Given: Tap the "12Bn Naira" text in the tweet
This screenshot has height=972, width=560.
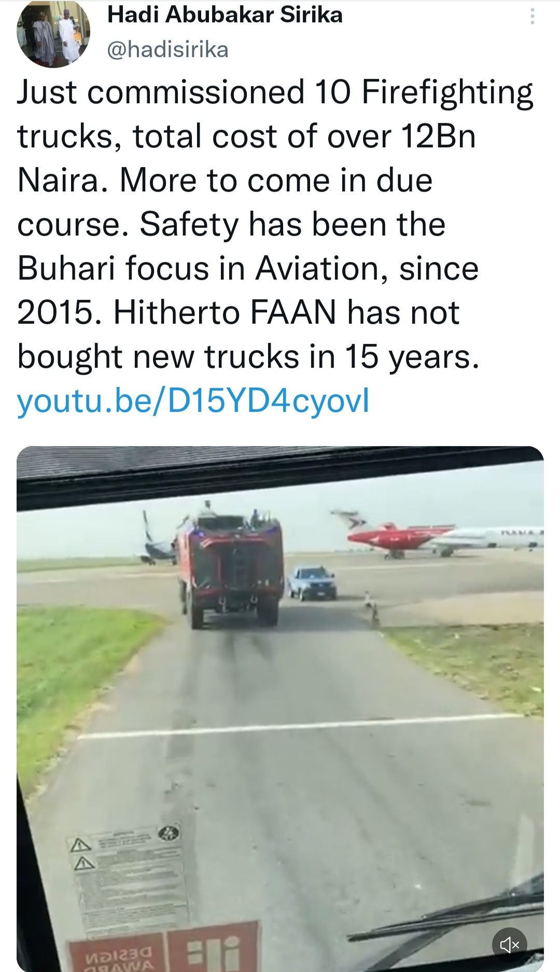Looking at the screenshot, I should (246, 158).
